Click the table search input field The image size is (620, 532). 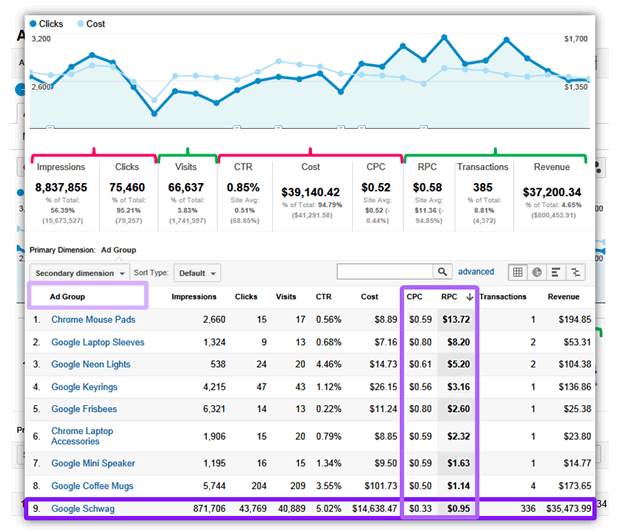pos(385,272)
